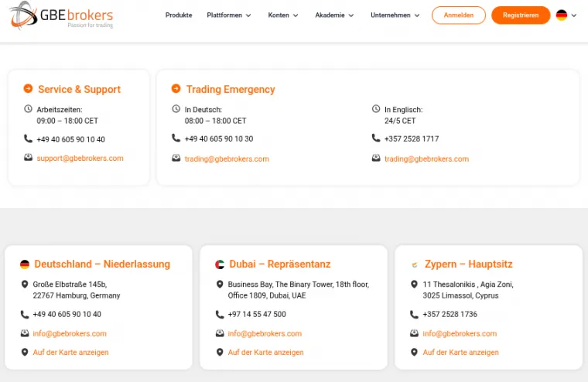Expand the Plattformen dropdown menu
Screen dimensions: 588x382
point(229,15)
